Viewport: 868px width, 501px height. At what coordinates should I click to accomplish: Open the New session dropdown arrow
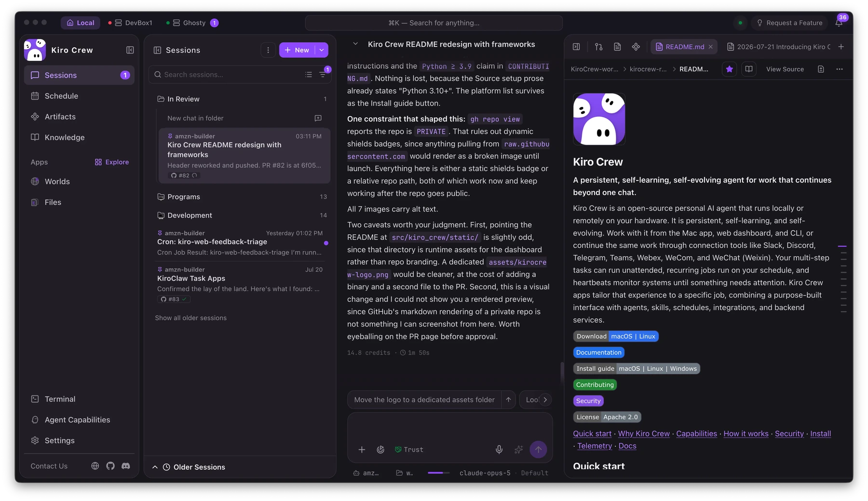pos(322,50)
